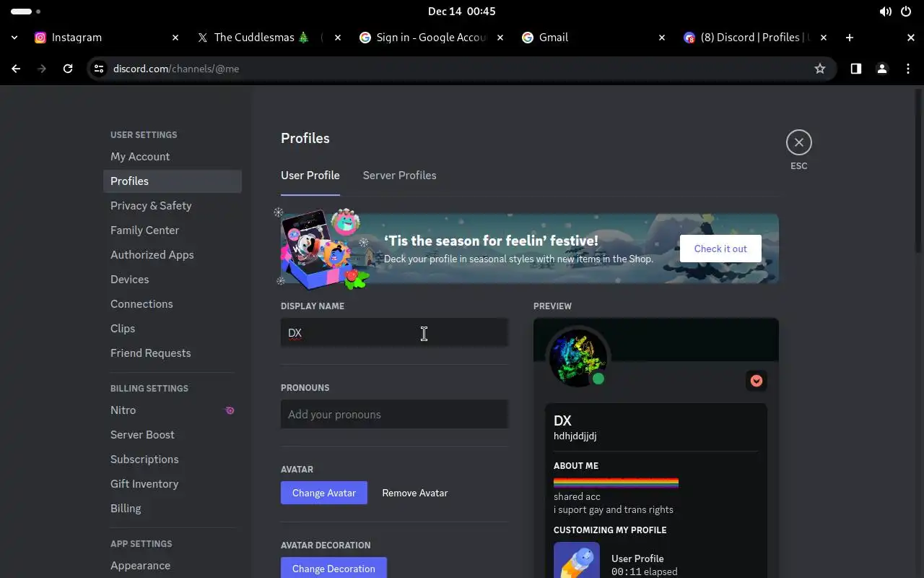Image resolution: width=924 pixels, height=578 pixels.
Task: Open Clips settings
Action: (172, 329)
